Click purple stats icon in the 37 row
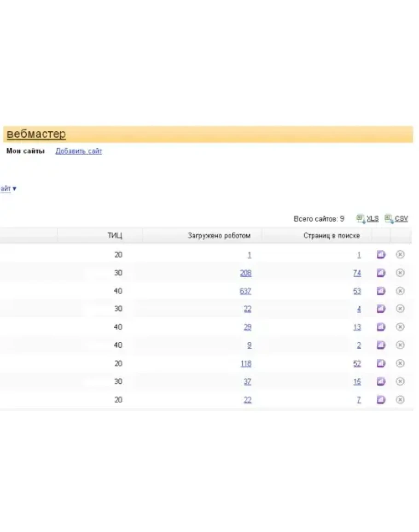 coord(381,382)
